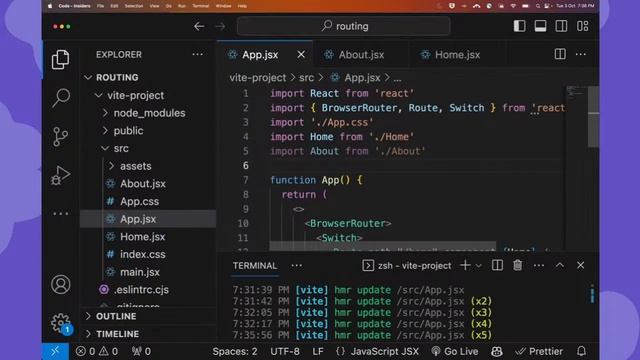Image resolution: width=640 pixels, height=360 pixels.
Task: Click the routing command center search box
Action: pyautogui.click(x=344, y=27)
